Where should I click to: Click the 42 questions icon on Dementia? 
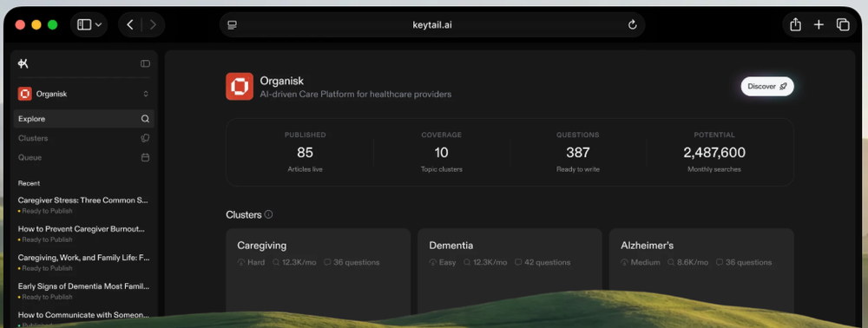coord(518,262)
